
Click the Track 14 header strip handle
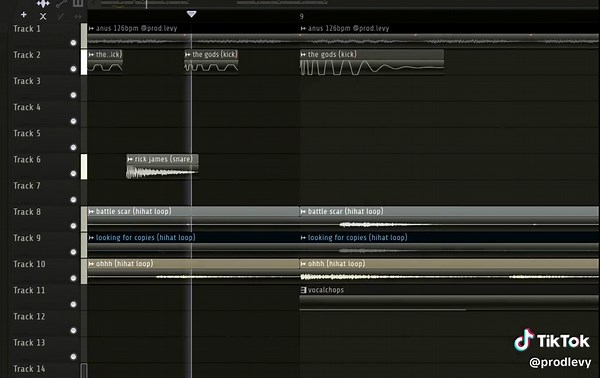[x=84, y=370]
